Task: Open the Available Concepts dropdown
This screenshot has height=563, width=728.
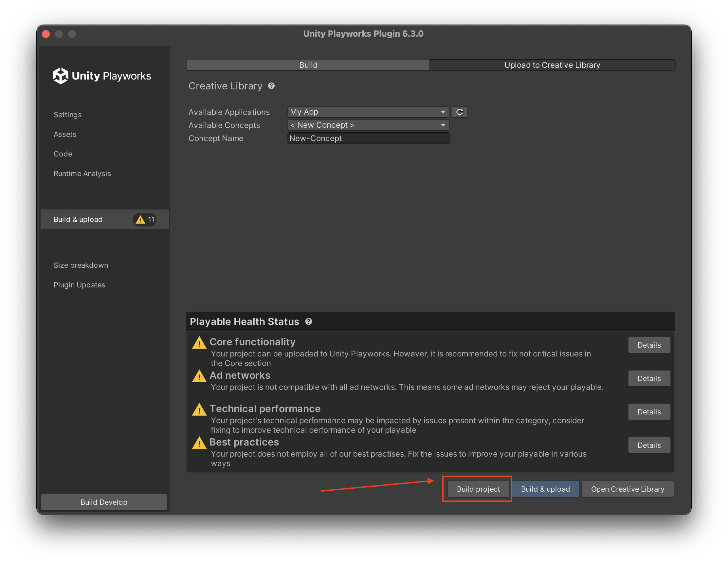Action: point(368,125)
